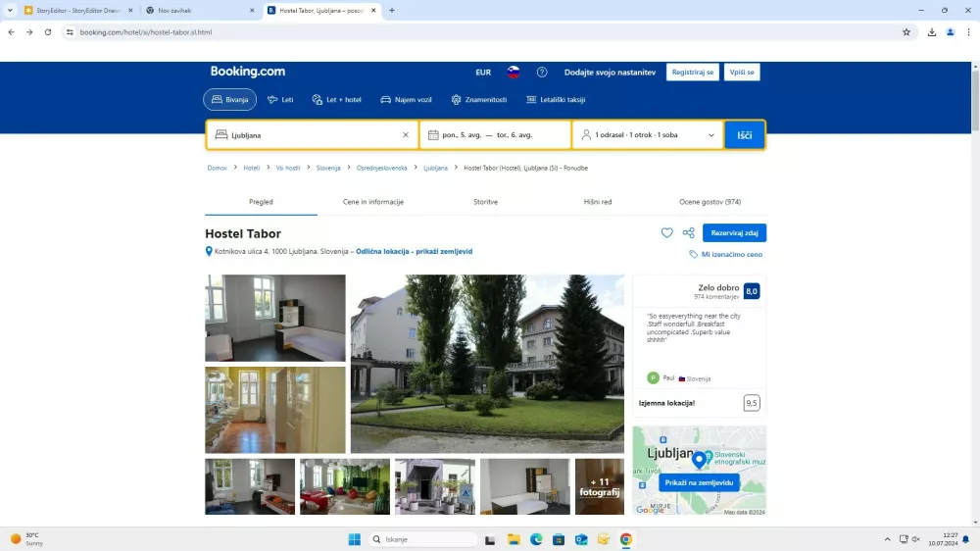Viewport: 980px width, 551px height.
Task: Click the heart icon to save Hostel Tabor
Action: coord(666,233)
